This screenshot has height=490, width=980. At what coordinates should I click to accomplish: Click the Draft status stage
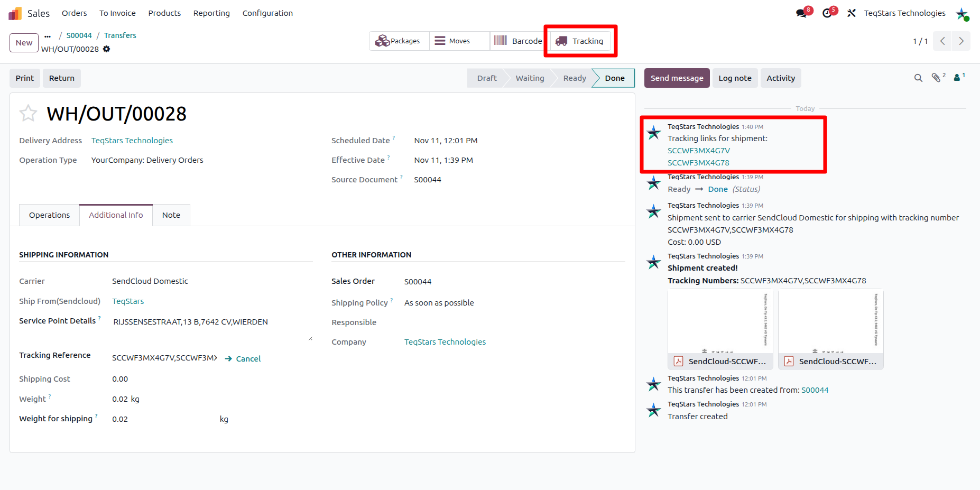coord(486,78)
